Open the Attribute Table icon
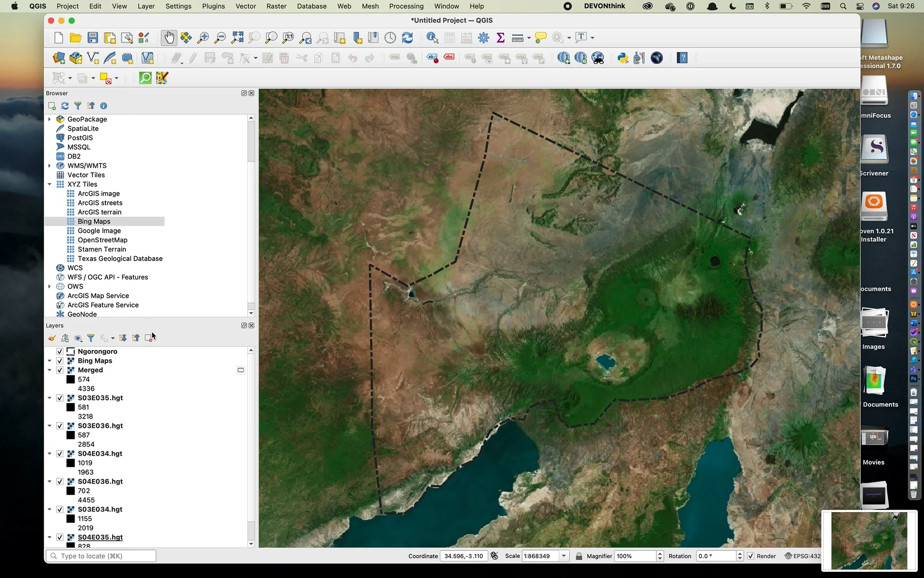This screenshot has height=578, width=924. click(x=449, y=38)
